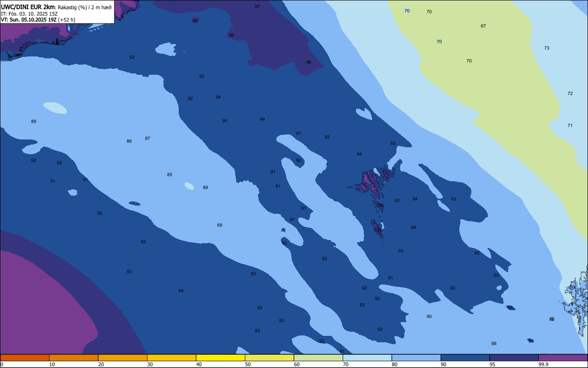
Task: Click the purple Faroe Islands main landmass
Action: [370, 182]
